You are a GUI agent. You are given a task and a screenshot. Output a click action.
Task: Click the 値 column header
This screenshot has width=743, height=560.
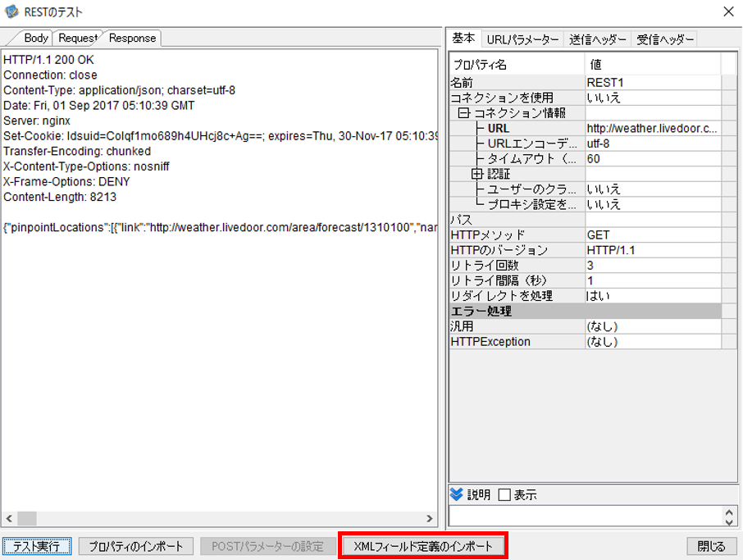[x=653, y=64]
